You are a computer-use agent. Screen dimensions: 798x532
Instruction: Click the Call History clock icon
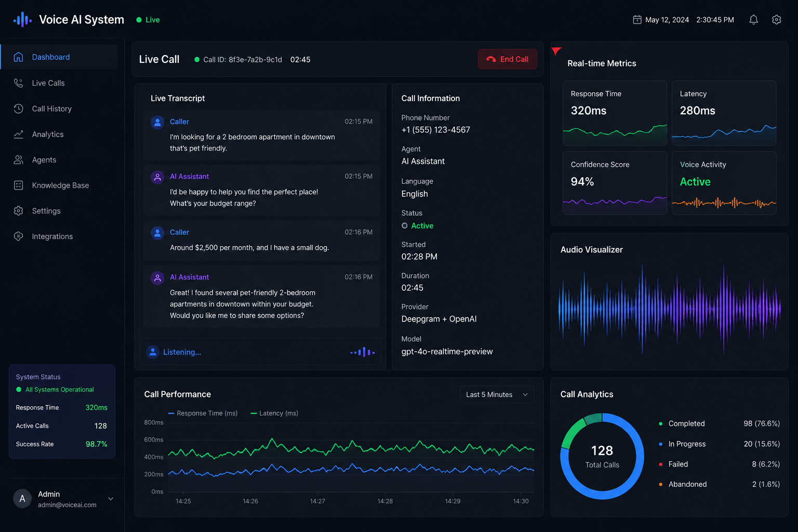pos(18,109)
